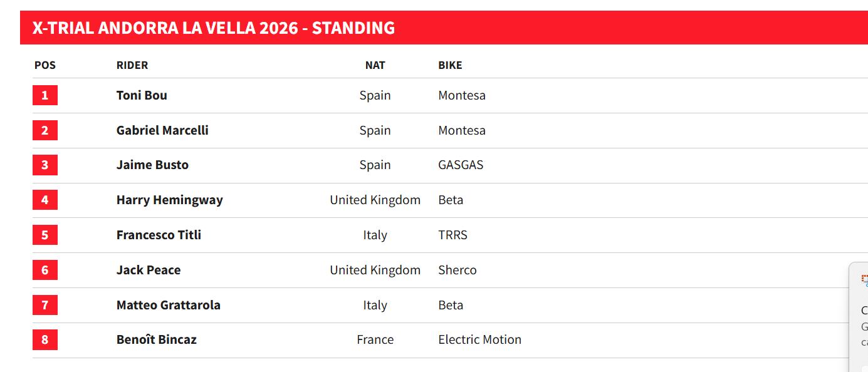Viewport: 868px width, 372px height.
Task: Click the position 6 red badge
Action: (x=44, y=271)
